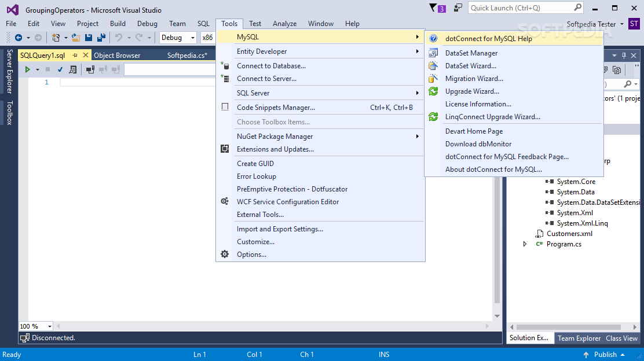Open the 100 % zoom dropdown
This screenshot has width=644, height=361.
[x=50, y=326]
